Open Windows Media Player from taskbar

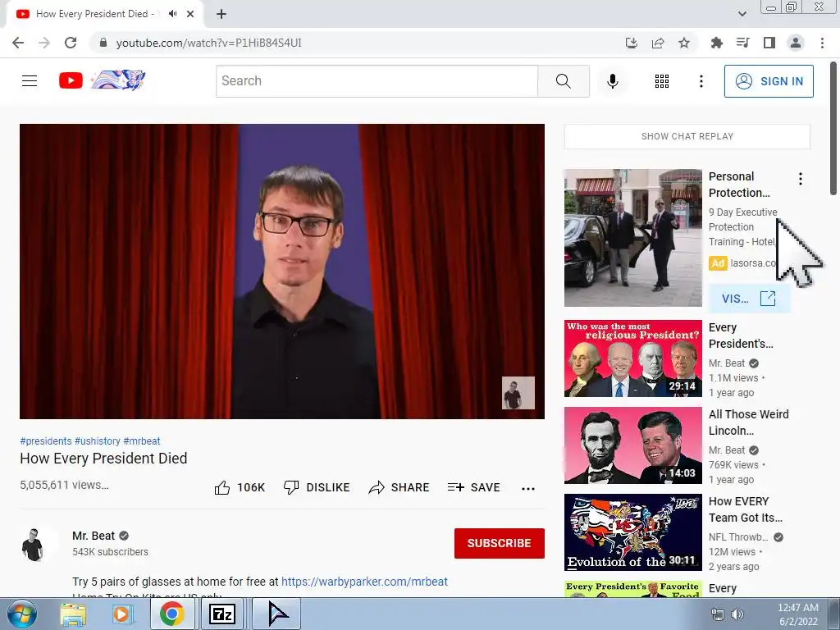[121, 614]
